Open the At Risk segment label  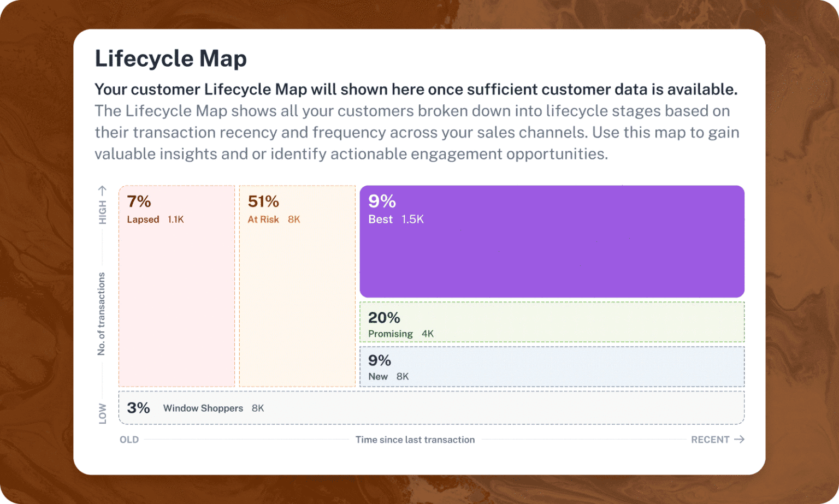click(263, 220)
